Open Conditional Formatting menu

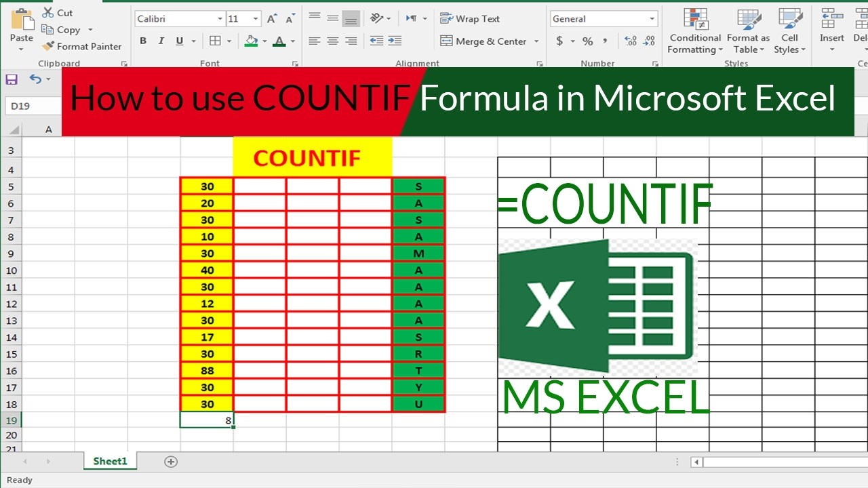tap(695, 32)
